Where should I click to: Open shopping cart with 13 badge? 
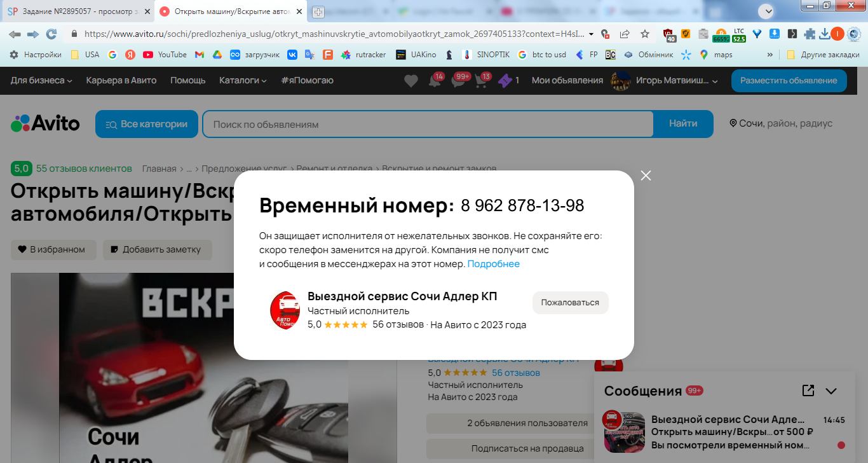pyautogui.click(x=482, y=81)
